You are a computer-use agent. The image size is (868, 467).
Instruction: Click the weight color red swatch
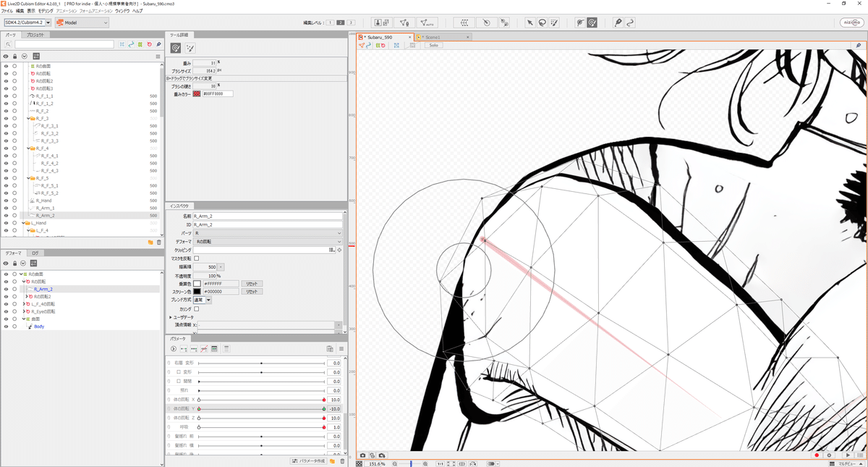(197, 94)
